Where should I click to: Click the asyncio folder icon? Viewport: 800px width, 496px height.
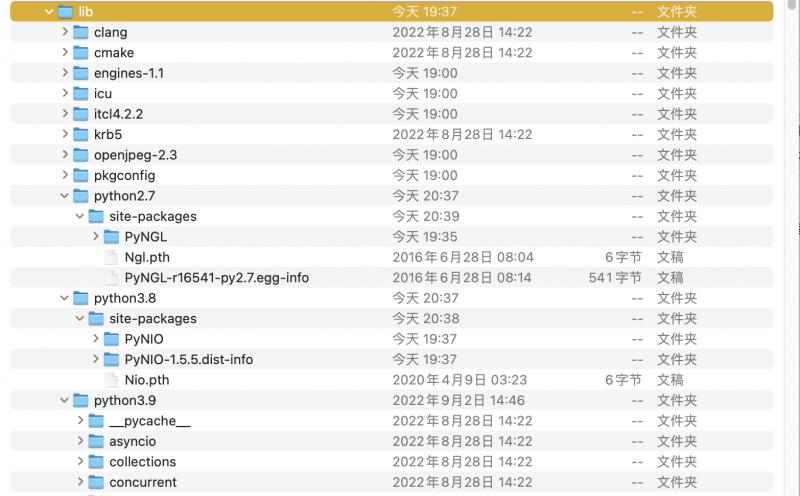[96, 441]
